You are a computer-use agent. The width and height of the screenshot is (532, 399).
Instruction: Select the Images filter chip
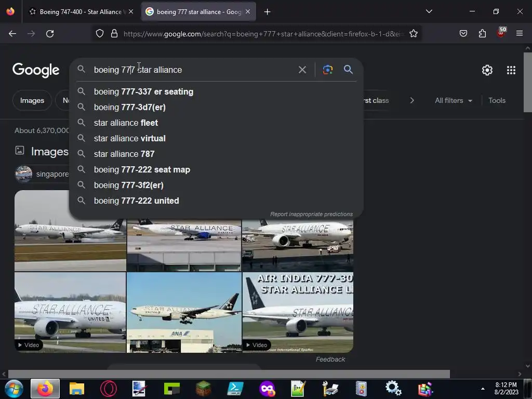coord(32,100)
